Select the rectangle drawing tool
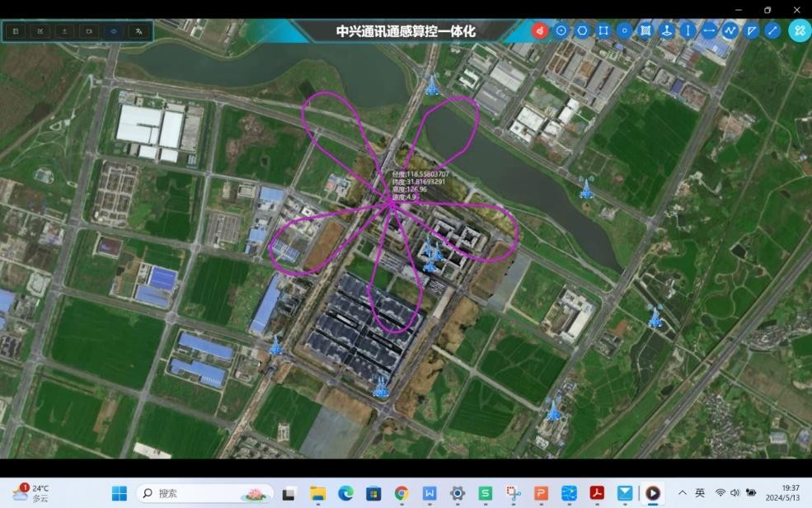Image resolution: width=812 pixels, height=508 pixels. (603, 31)
